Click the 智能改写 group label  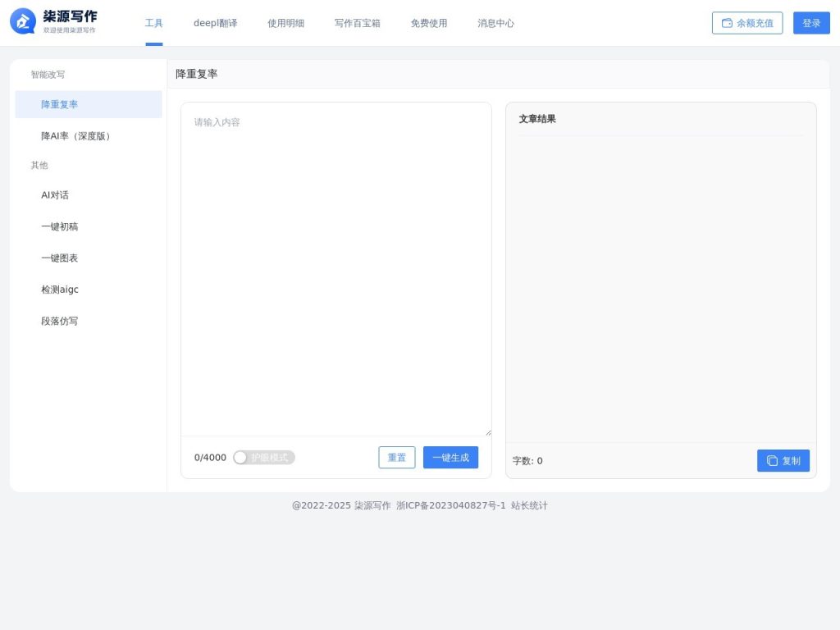(x=48, y=75)
